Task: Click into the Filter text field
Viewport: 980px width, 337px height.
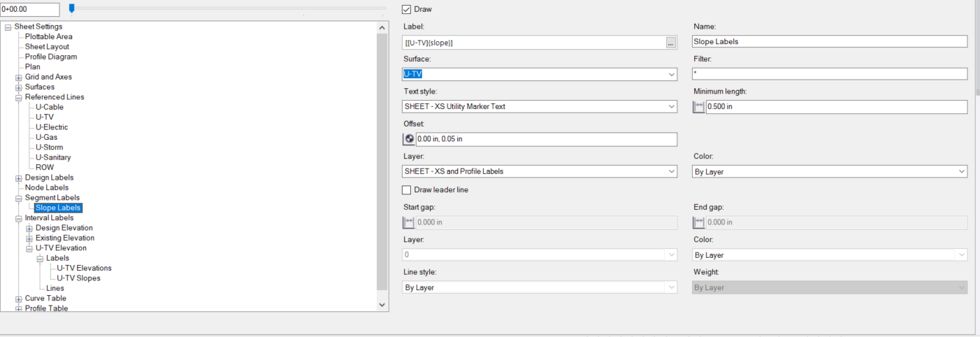Action: point(830,74)
